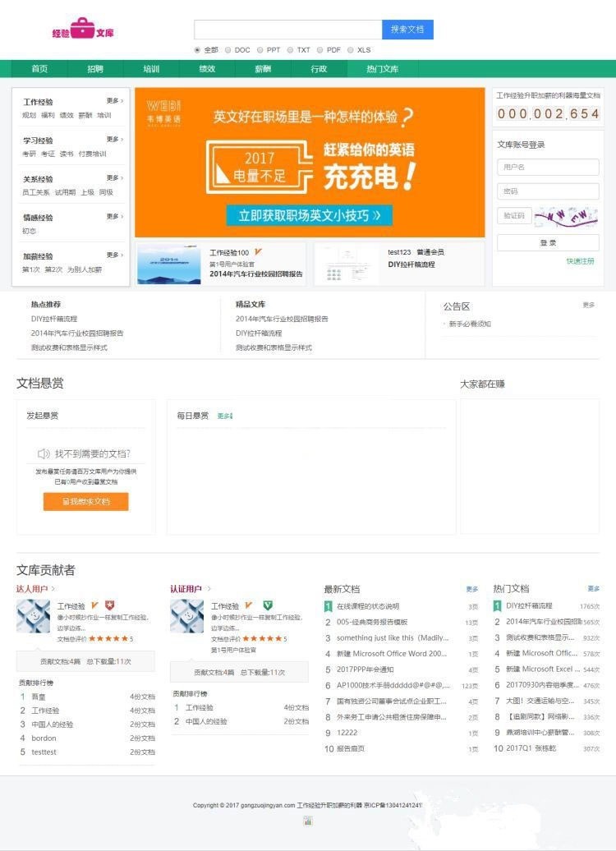Expand 更多 next to 学习经验 category
This screenshot has width=616, height=851.
click(114, 140)
